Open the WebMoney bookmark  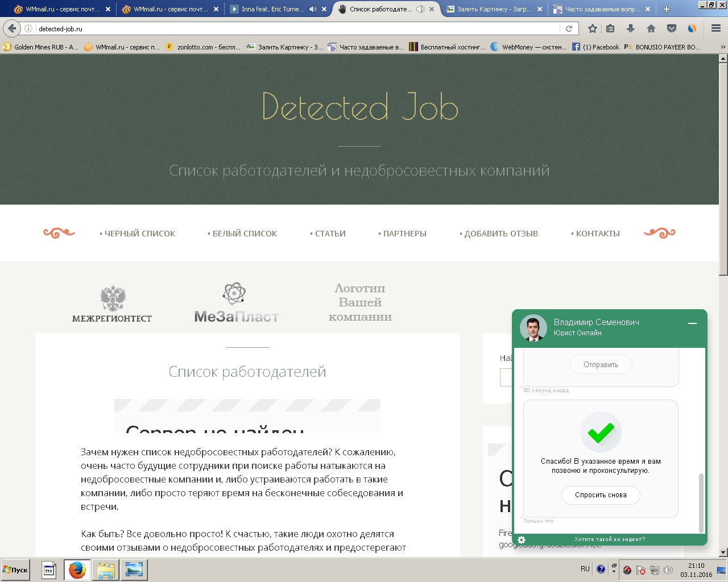(x=529, y=47)
